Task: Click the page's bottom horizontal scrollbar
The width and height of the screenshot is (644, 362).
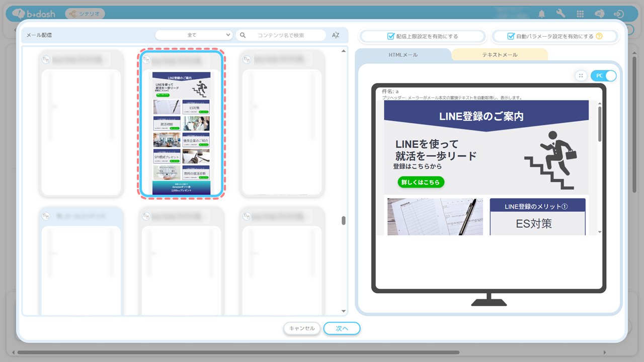Action: point(239,352)
